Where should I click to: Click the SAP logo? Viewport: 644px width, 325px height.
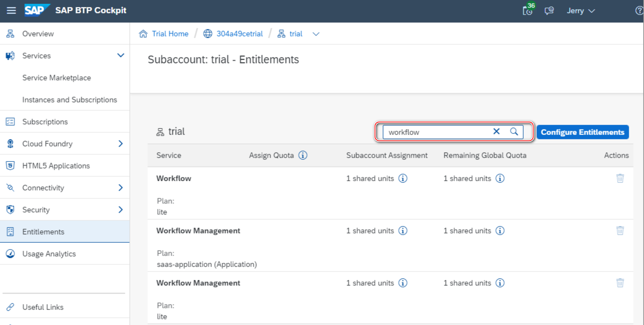coord(37,10)
